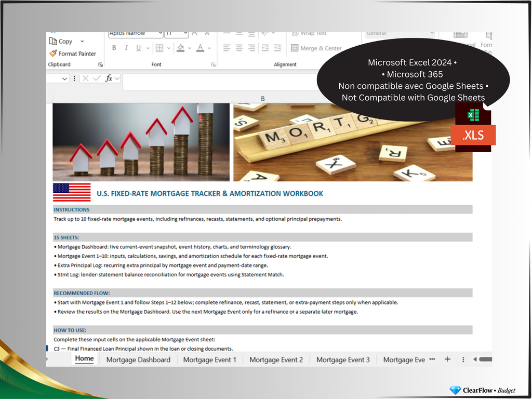Apply the Font Color letter A

click(200, 48)
